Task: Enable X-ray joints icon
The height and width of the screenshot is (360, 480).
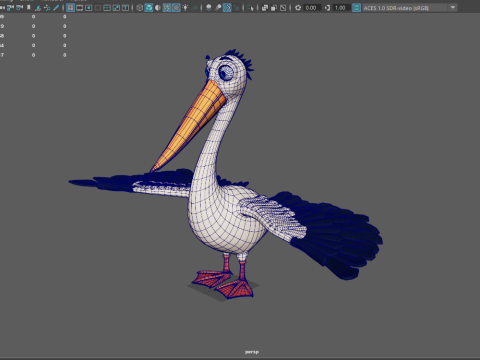Action: click(x=283, y=8)
